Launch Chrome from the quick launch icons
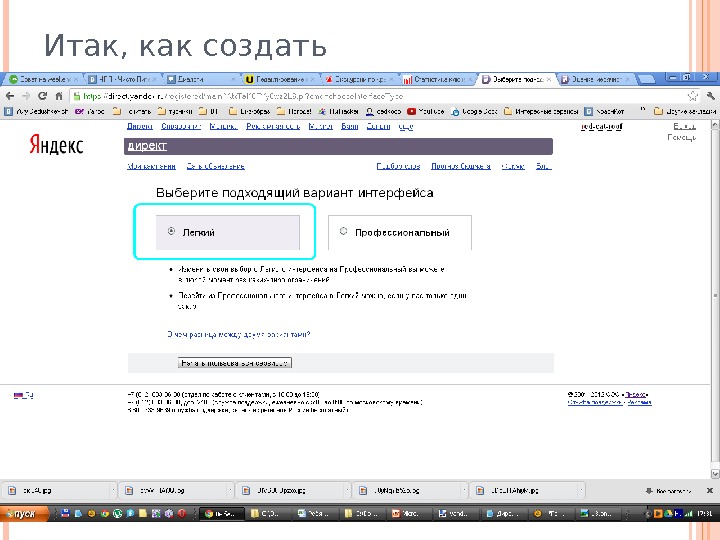This screenshot has height=540, width=720. 104,513
